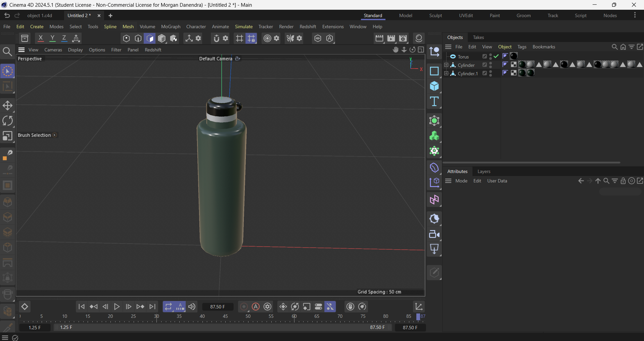
Task: Select the Scale tool in the left toolbar
Action: point(7,136)
